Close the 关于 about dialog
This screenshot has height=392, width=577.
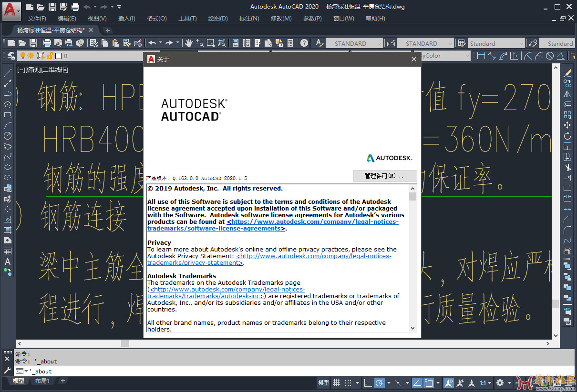(x=414, y=60)
